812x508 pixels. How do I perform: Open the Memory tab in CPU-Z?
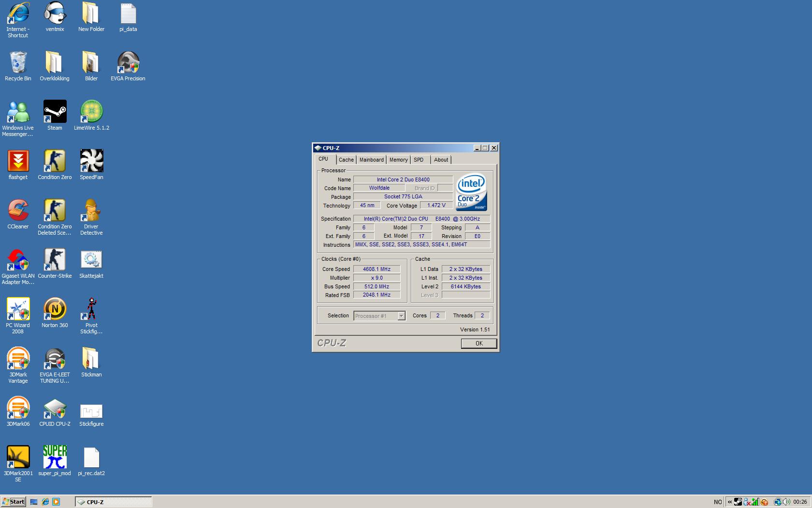click(398, 160)
